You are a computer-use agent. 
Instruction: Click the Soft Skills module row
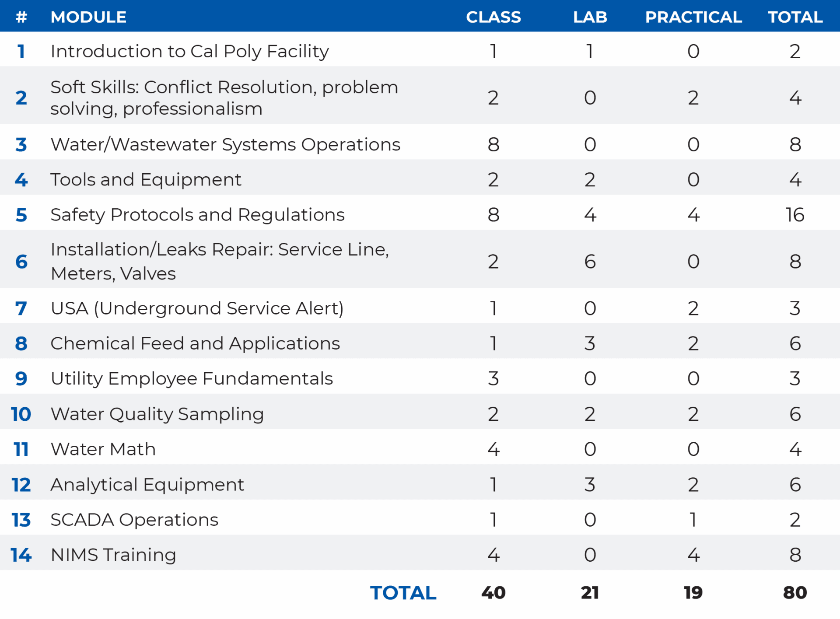(224, 98)
